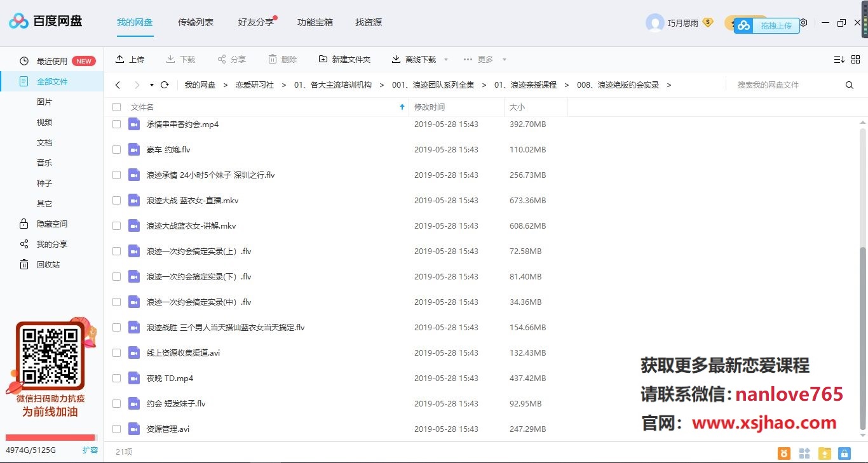Image resolution: width=868 pixels, height=463 pixels.
Task: Tick checkbox for 约会 短发妹子.flv
Action: pos(116,404)
